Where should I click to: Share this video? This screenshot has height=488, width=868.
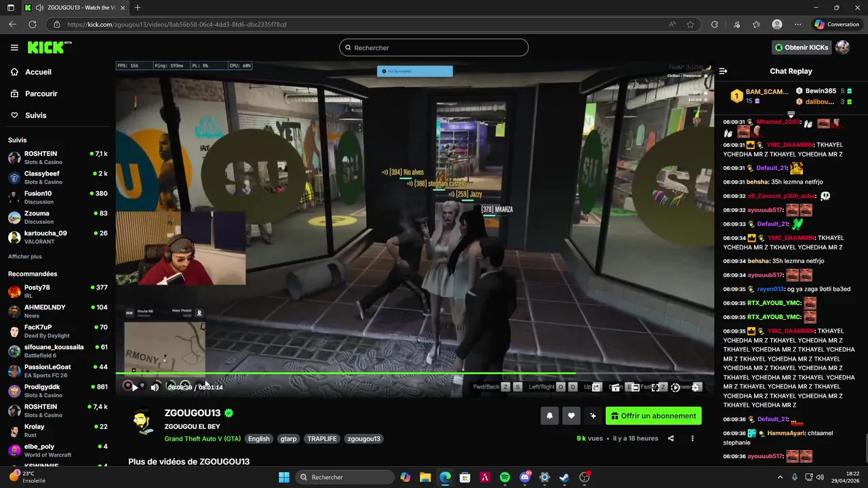tap(671, 439)
